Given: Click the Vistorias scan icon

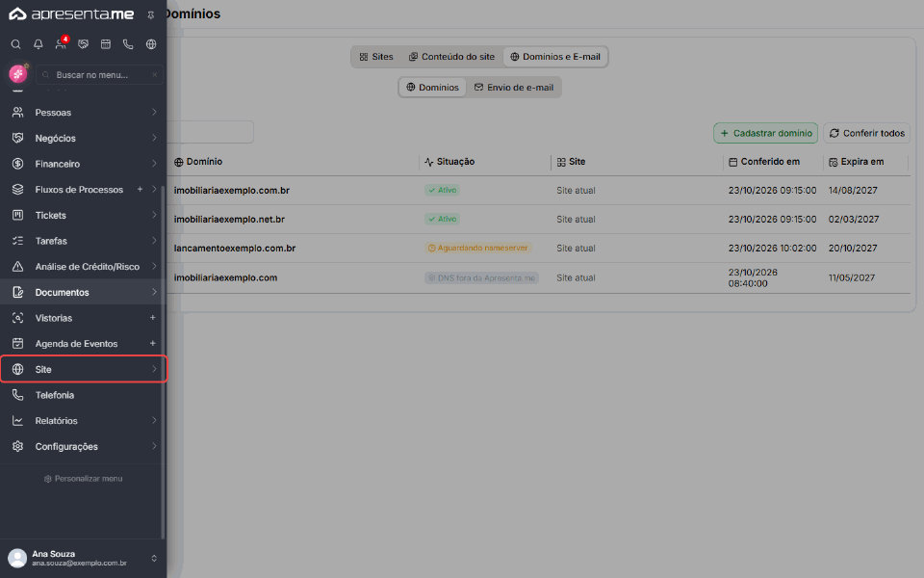Looking at the screenshot, I should 17,318.
